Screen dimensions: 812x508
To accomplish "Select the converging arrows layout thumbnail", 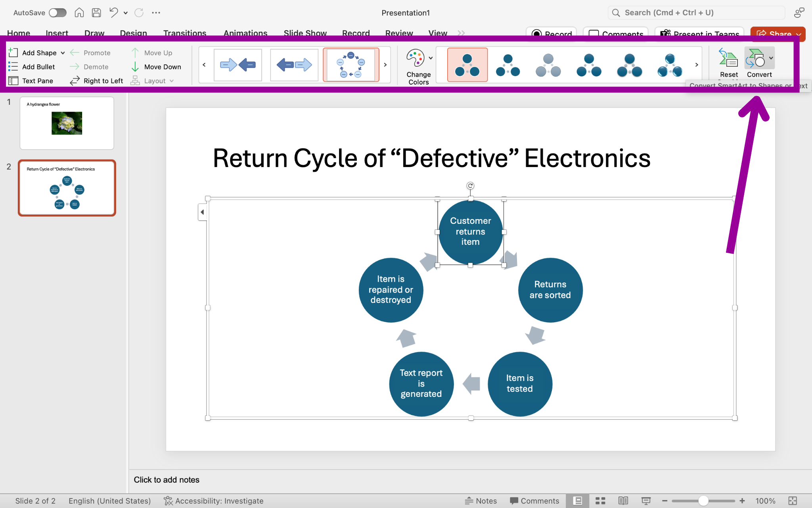I will click(x=238, y=65).
